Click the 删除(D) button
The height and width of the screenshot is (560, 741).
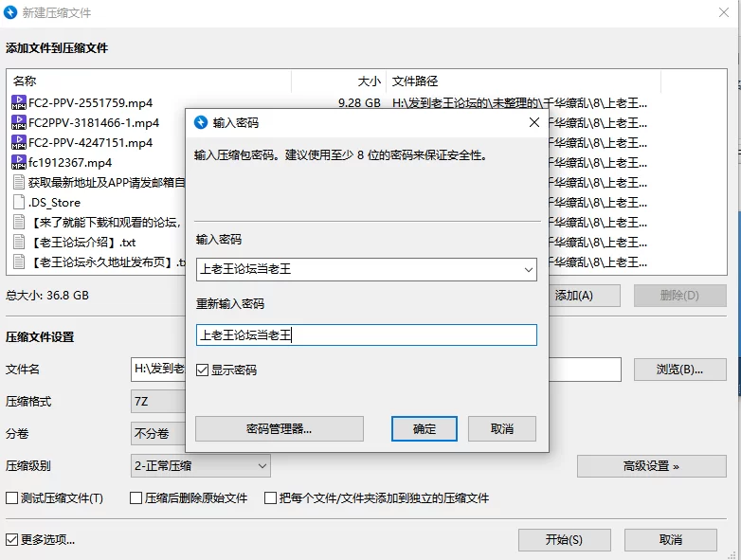pyautogui.click(x=679, y=296)
